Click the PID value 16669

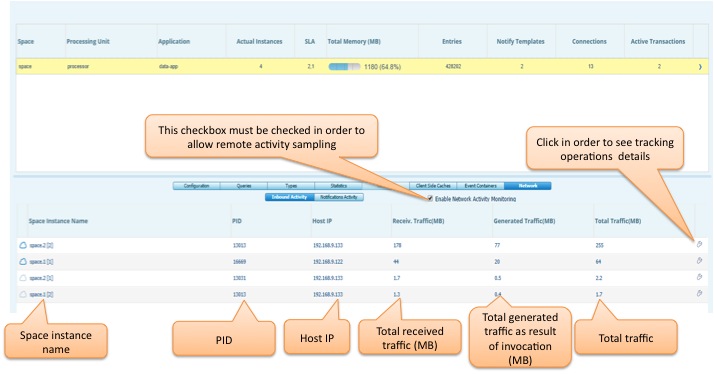coord(239,261)
